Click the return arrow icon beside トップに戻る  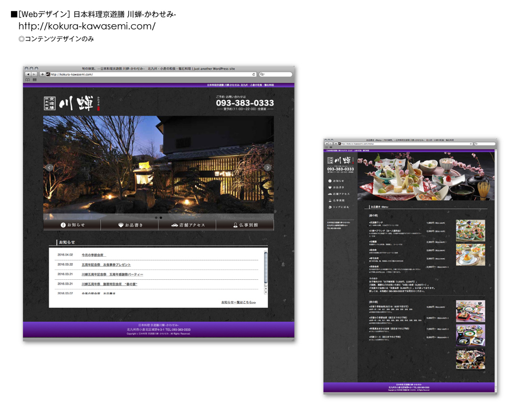330,207
